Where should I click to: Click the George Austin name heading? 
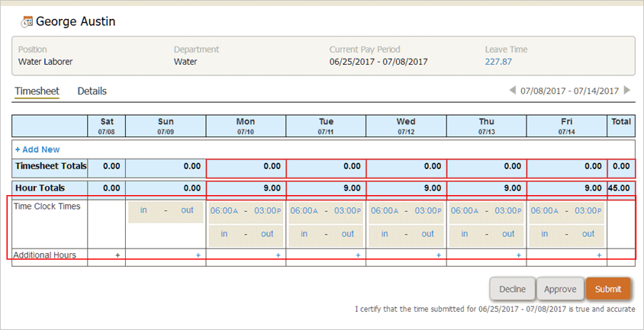tap(76, 21)
